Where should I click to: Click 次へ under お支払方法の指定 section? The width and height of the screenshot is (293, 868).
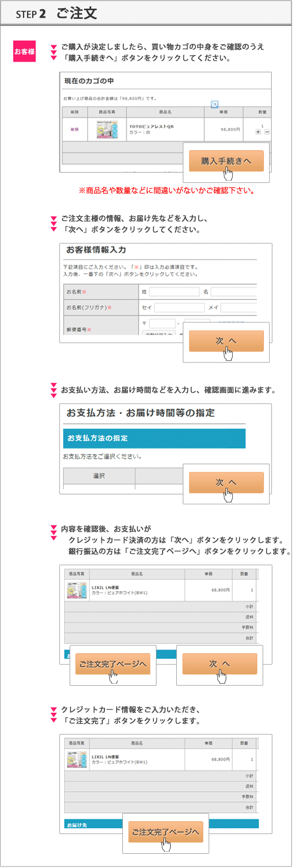pyautogui.click(x=226, y=482)
